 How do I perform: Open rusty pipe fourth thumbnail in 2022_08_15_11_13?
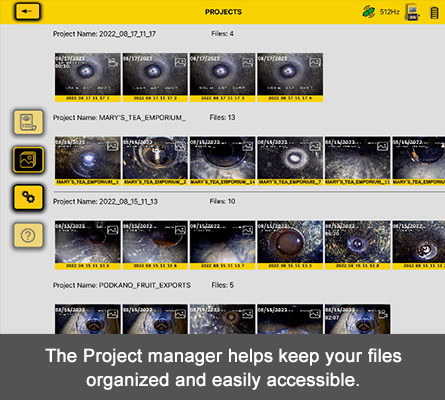pyautogui.click(x=290, y=245)
